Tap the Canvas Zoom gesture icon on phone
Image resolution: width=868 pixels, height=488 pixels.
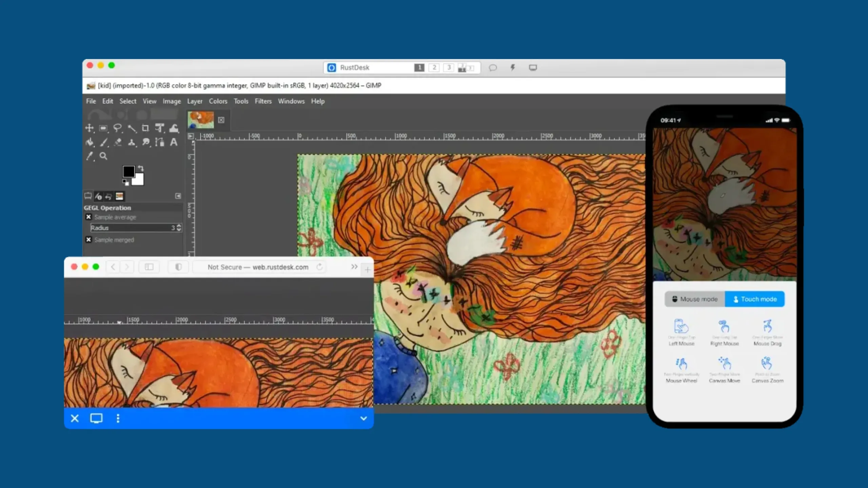point(767,363)
